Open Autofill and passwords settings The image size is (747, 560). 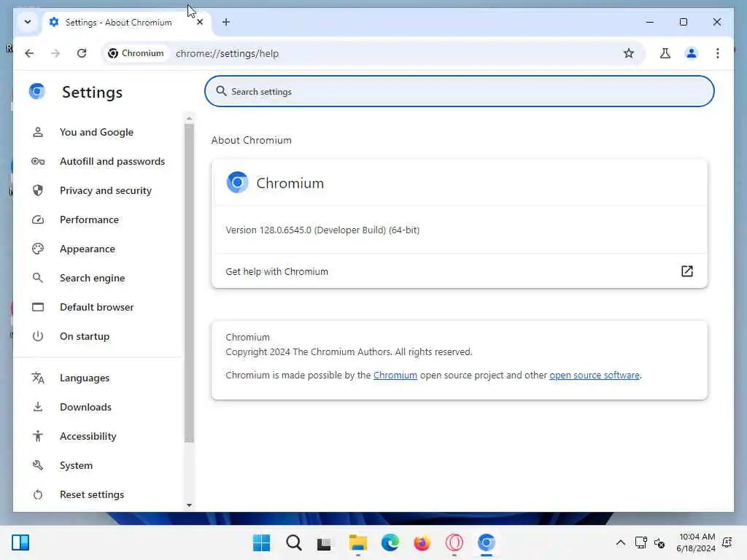click(x=112, y=161)
